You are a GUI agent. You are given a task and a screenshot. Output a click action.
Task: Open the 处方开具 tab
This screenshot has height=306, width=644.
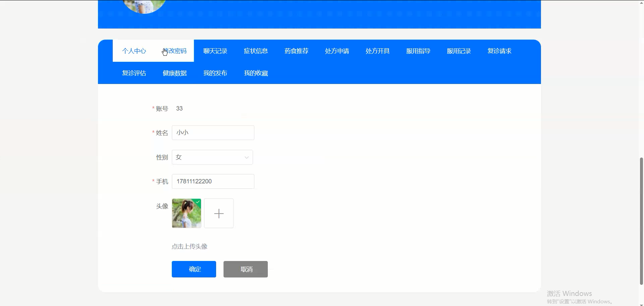coord(377,51)
